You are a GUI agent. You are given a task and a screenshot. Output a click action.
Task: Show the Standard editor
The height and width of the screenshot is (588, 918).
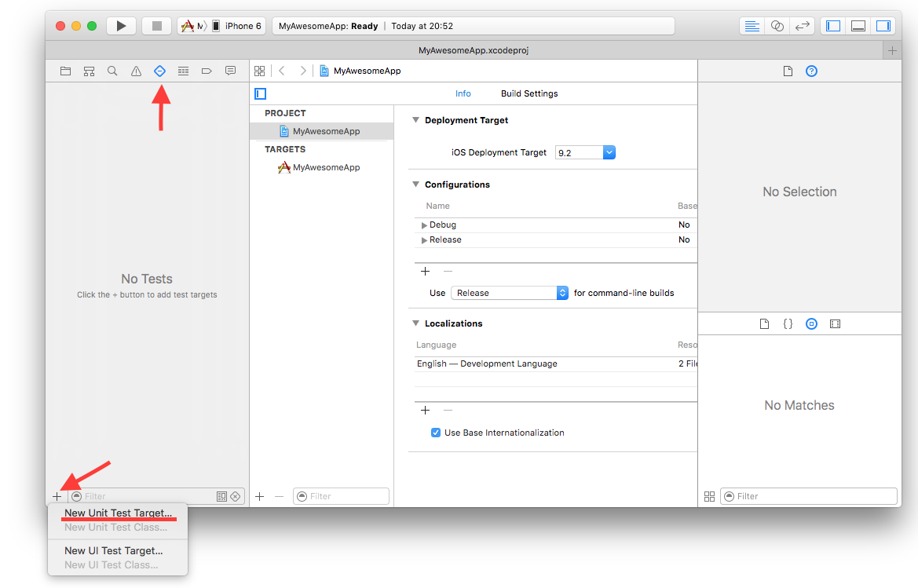[752, 26]
